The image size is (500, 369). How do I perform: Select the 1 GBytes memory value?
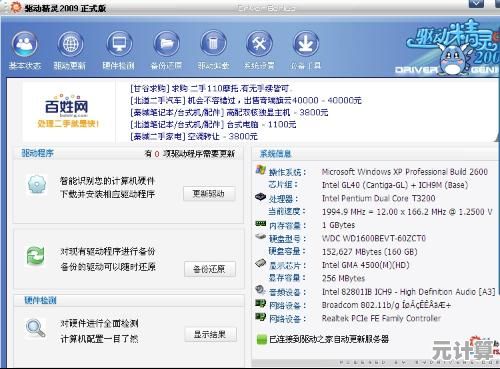pyautogui.click(x=338, y=225)
